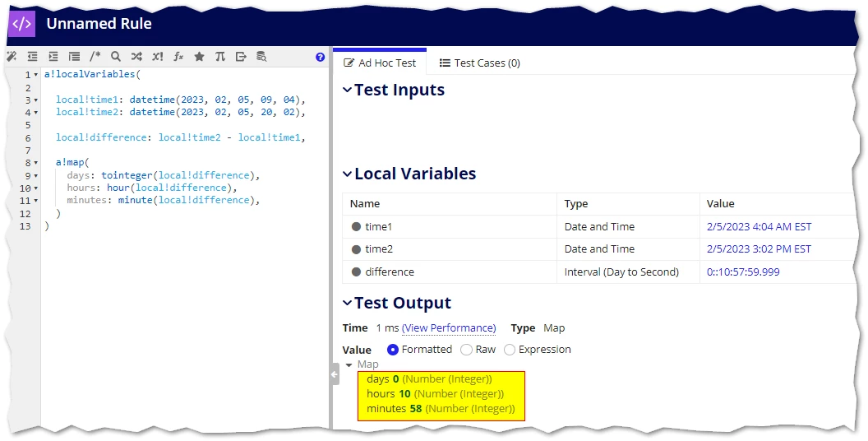Screen dimensions: 868x441
Task: Click the outdent icon in the editor toolbar
Action: tap(33, 57)
